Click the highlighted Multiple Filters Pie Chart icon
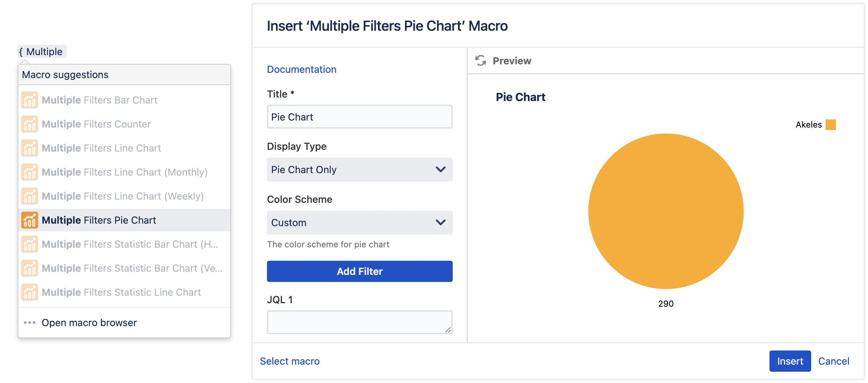This screenshot has width=868, height=383. (29, 220)
